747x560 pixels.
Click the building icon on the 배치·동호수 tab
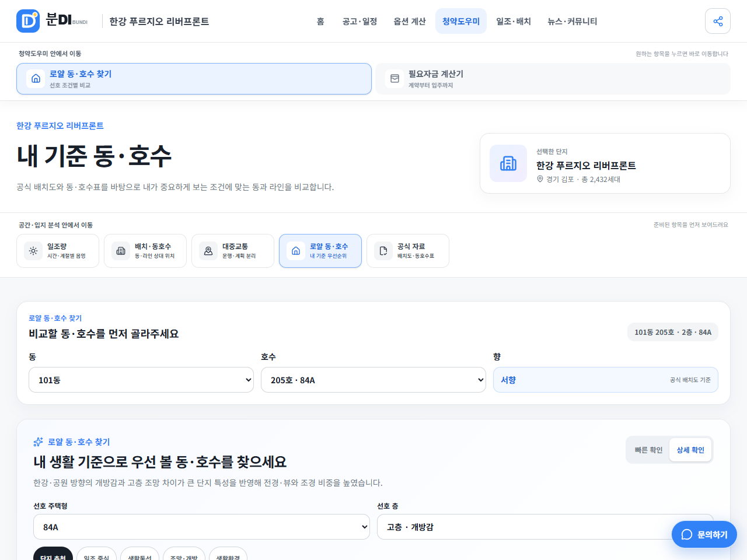[x=121, y=251]
